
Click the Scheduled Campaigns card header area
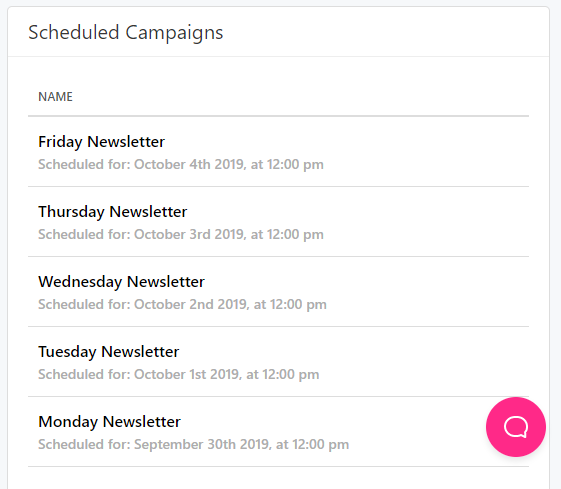click(x=278, y=32)
